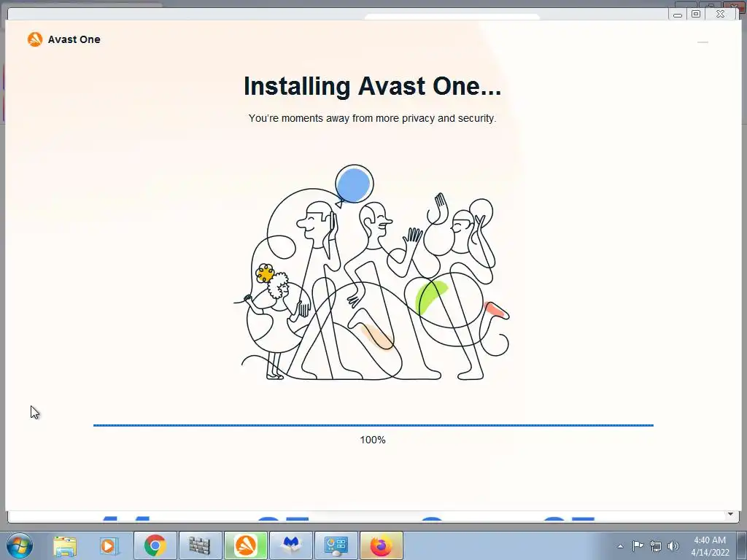
Task: Launch Windows Media Player from taskbar
Action: (109, 545)
